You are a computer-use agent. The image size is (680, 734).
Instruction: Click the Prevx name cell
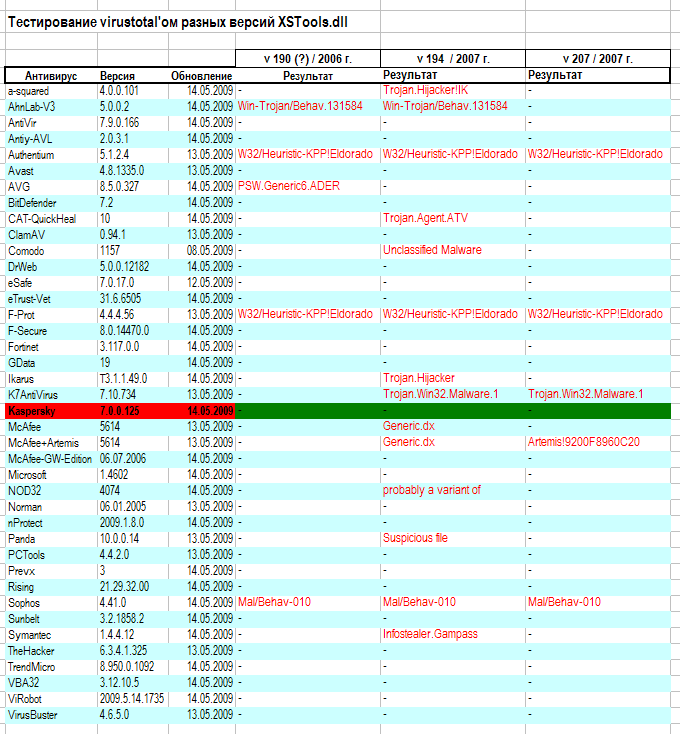pyautogui.click(x=51, y=571)
